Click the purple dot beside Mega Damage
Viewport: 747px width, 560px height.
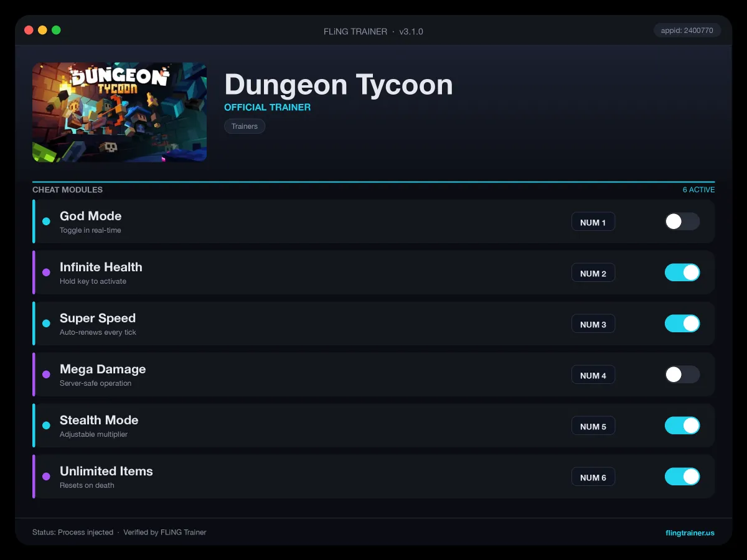pyautogui.click(x=46, y=375)
